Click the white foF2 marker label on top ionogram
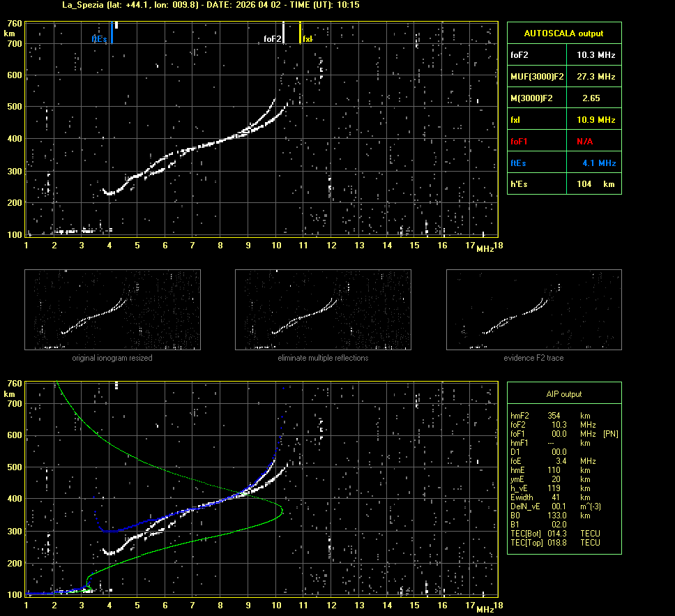675x616 pixels. (273, 39)
